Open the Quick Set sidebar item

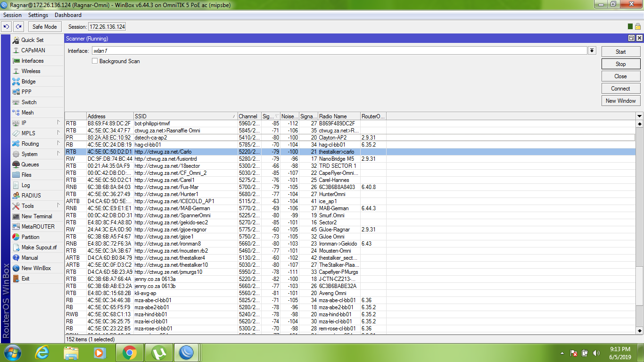(32, 40)
